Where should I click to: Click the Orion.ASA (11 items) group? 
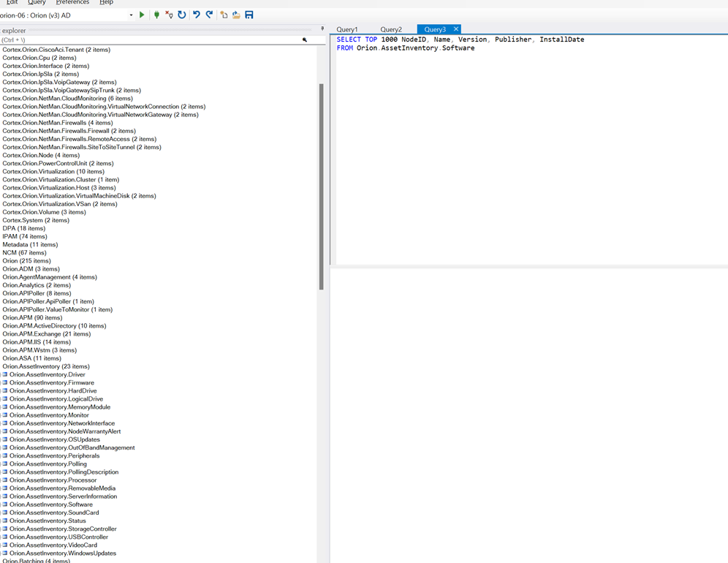tap(31, 358)
